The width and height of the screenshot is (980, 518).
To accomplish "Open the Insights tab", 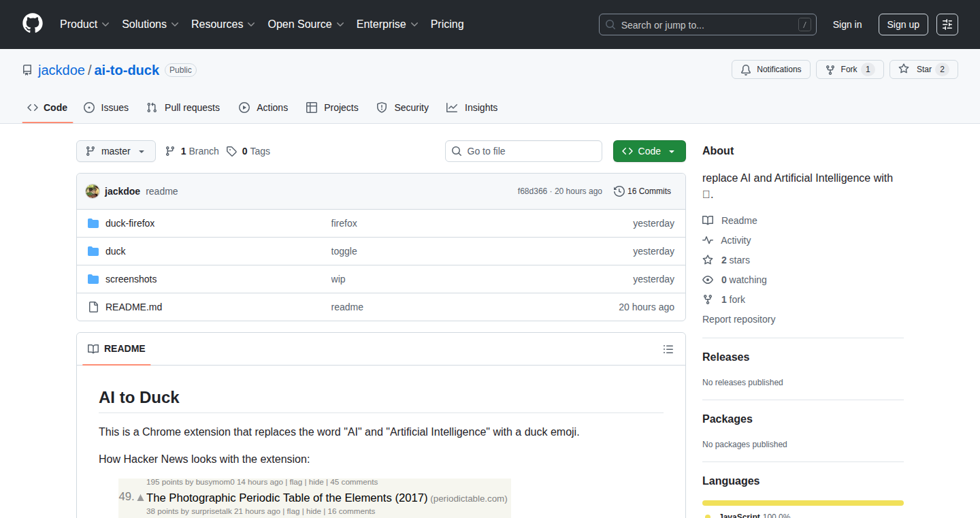I will pos(472,108).
